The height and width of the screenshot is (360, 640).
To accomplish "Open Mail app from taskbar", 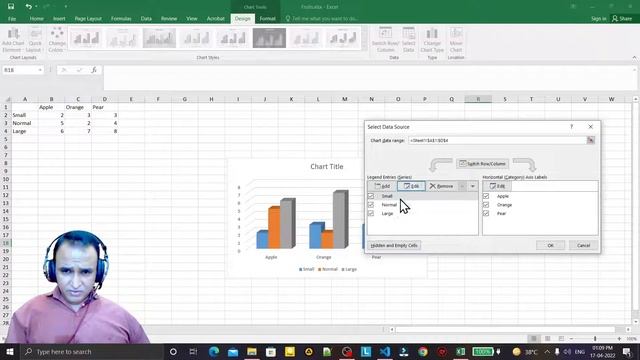I will pos(233,351).
